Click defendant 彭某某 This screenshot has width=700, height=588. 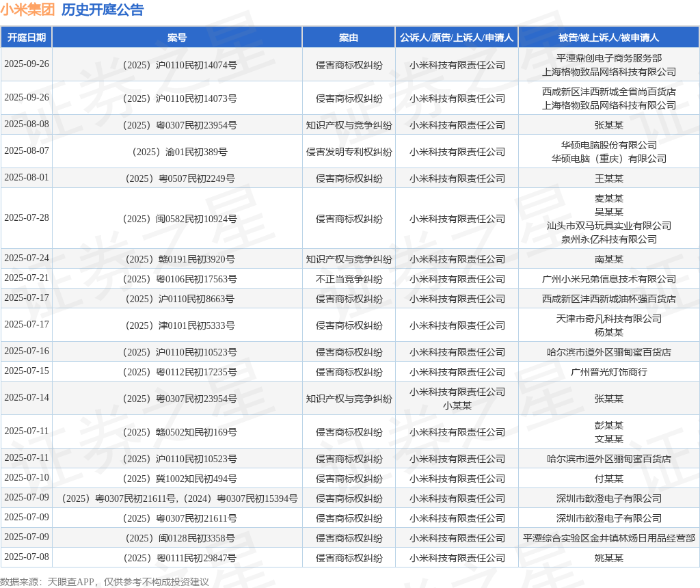(x=609, y=426)
